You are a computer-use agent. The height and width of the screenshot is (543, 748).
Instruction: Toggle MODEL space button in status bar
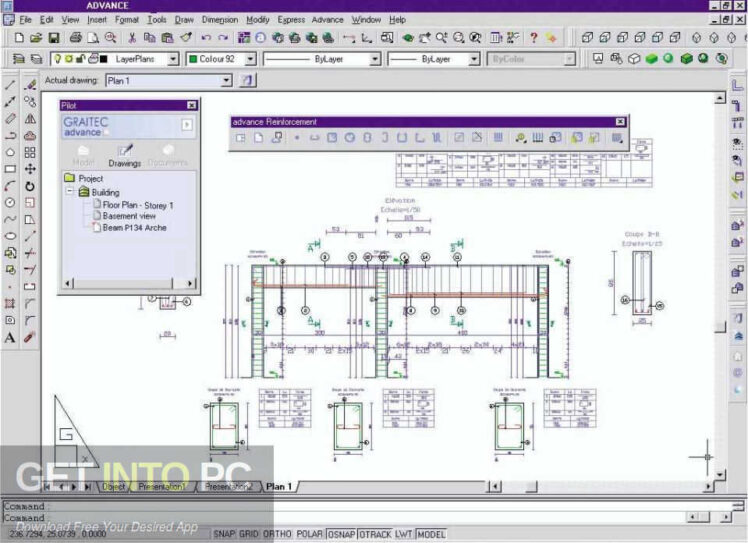431,534
